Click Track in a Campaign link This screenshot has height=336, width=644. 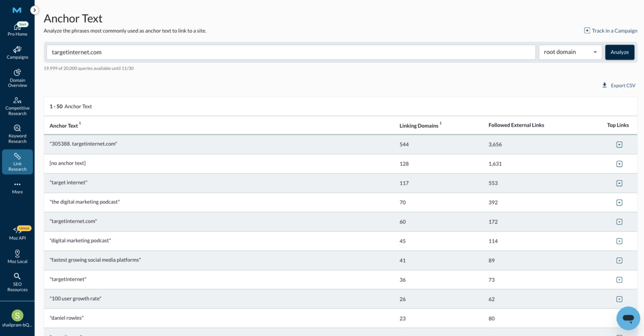point(611,31)
